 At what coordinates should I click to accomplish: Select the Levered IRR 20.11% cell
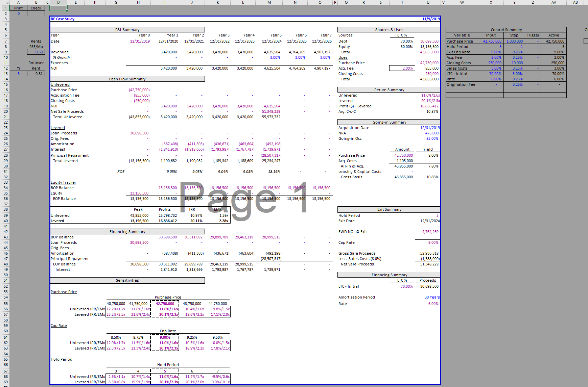tap(196, 221)
